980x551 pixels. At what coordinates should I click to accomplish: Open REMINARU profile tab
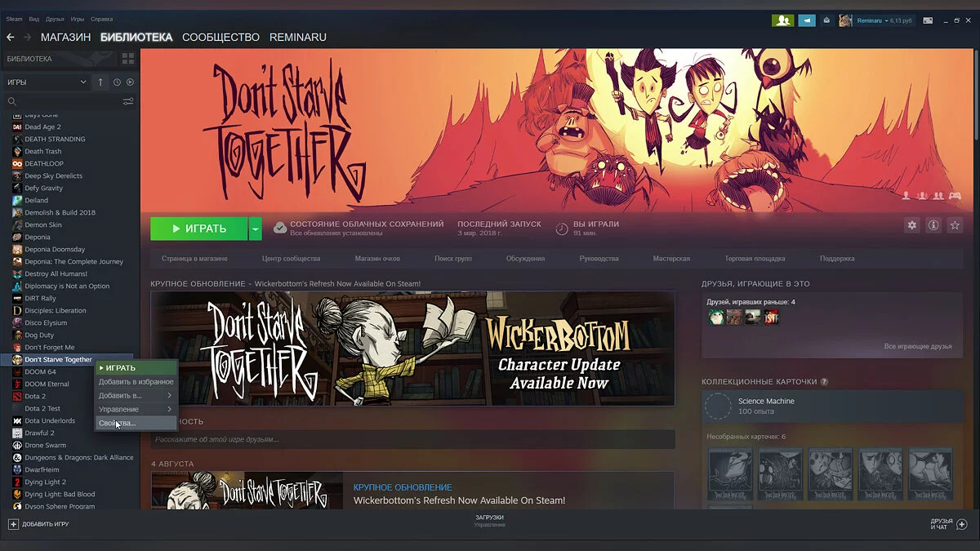(298, 37)
